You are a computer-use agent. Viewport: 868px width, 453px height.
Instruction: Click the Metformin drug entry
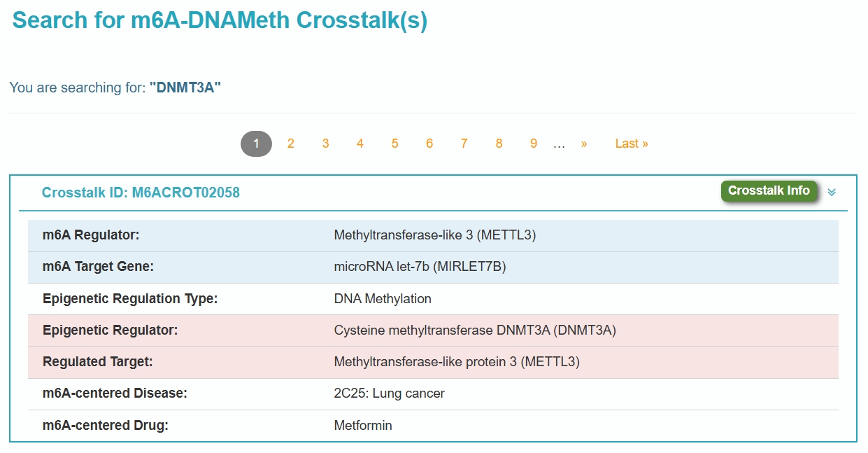click(363, 426)
